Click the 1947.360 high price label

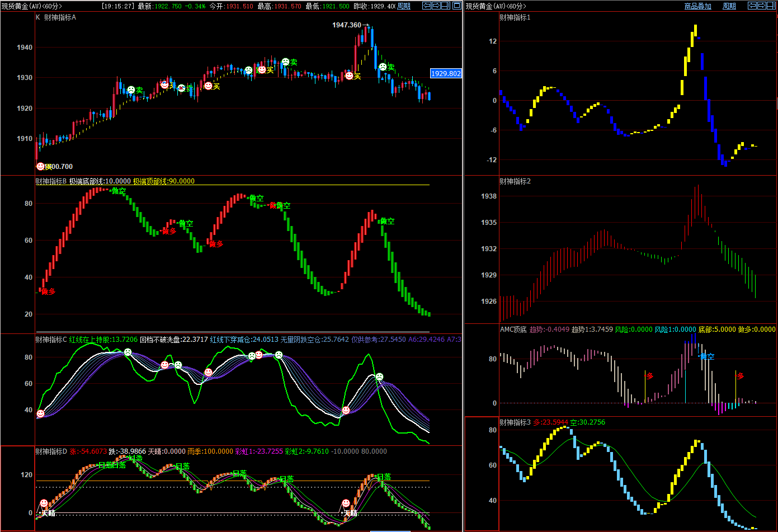coord(347,25)
